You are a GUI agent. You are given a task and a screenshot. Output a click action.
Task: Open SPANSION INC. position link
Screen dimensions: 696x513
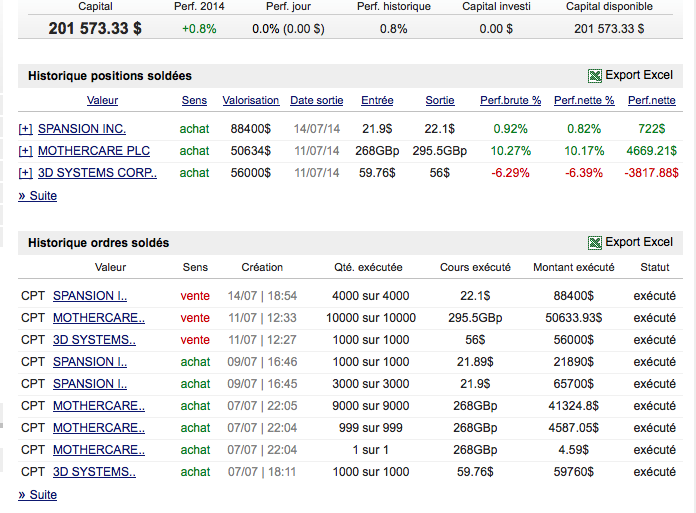82,129
